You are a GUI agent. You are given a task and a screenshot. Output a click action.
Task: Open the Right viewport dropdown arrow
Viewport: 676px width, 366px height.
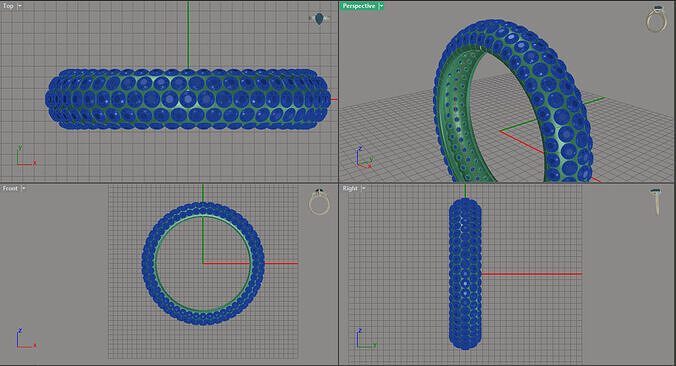(x=364, y=188)
